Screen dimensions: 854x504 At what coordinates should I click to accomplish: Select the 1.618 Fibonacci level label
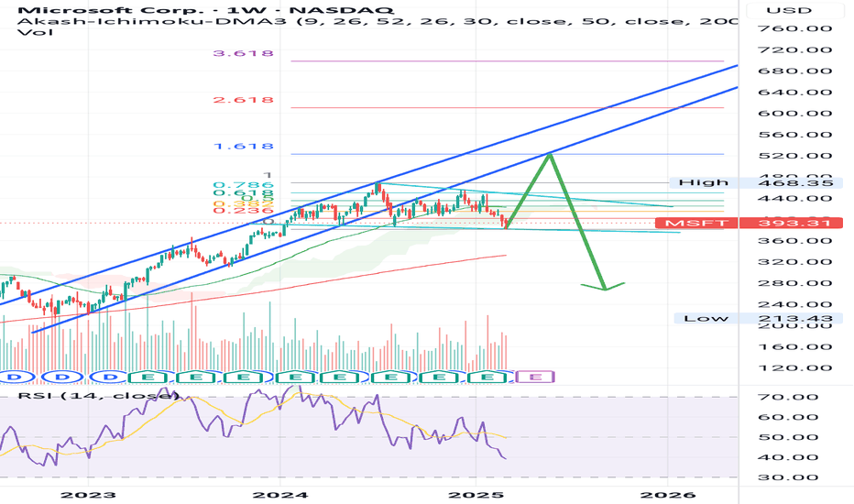click(243, 146)
